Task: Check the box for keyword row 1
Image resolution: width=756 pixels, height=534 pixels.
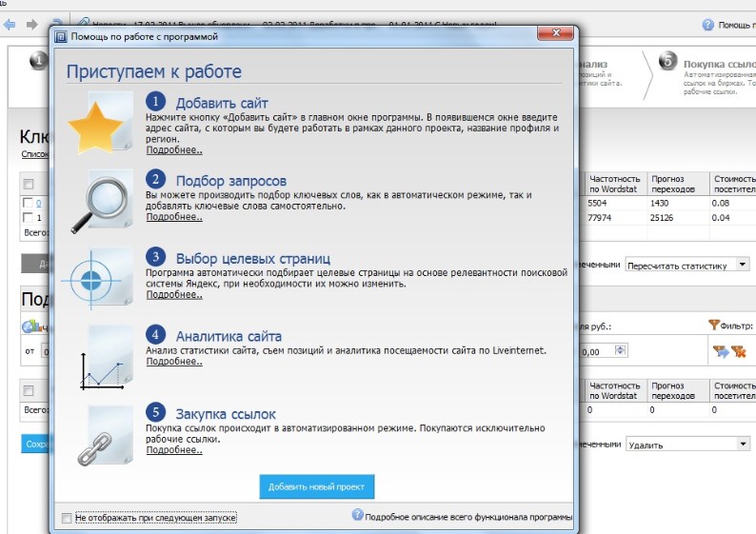Action: point(28,217)
